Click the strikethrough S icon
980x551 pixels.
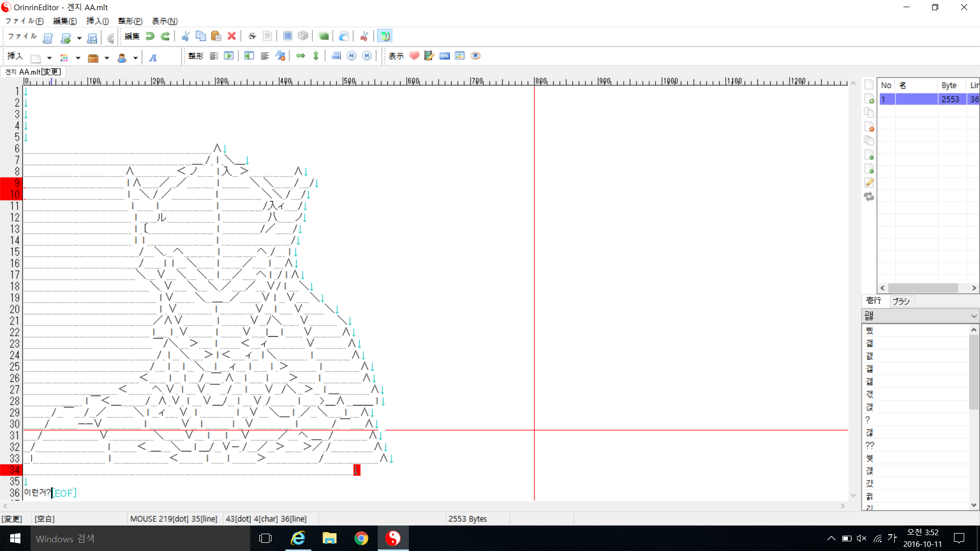tap(252, 36)
